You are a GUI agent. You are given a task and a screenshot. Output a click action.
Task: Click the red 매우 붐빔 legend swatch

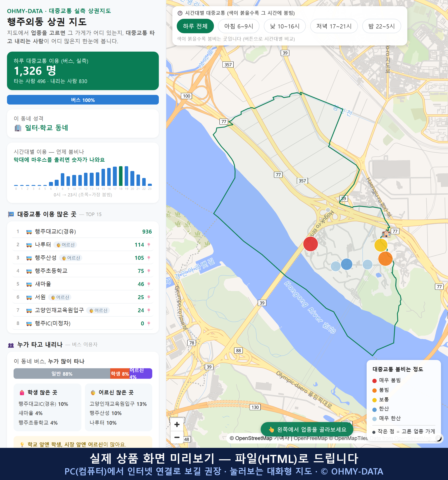click(x=374, y=381)
